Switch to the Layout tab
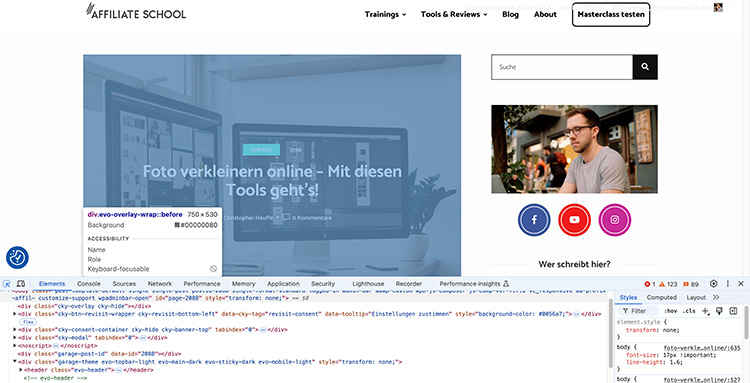 696,297
